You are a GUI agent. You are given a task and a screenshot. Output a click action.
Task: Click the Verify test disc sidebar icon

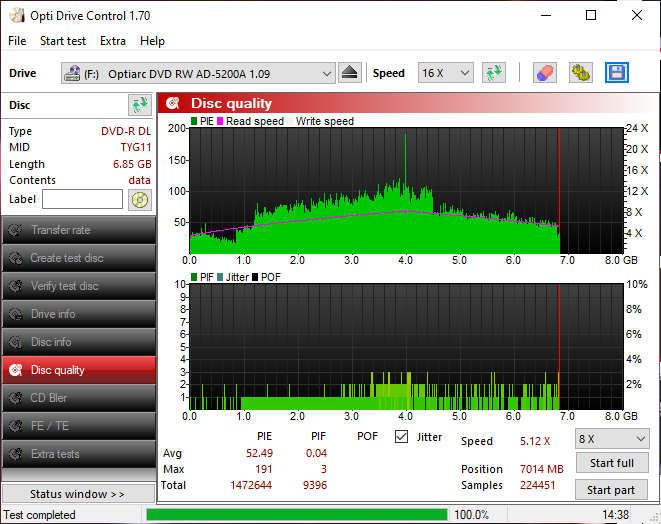16,286
